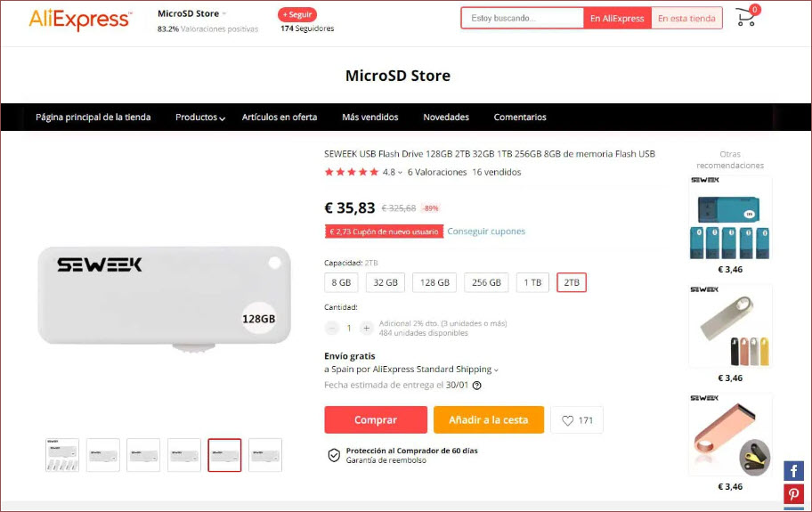Screen dimensions: 812x512
Task: Open Más vendidos tab
Action: coord(369,118)
